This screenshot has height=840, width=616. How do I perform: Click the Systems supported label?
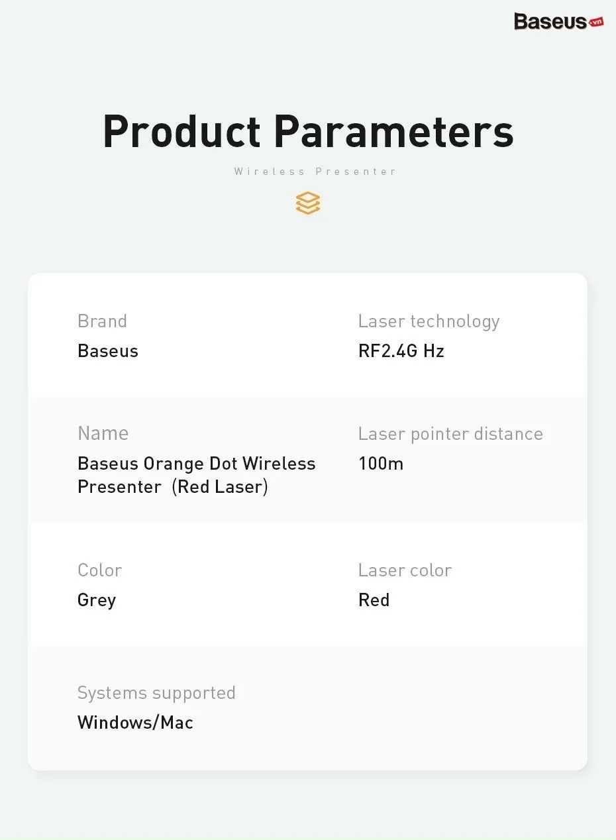coord(156,693)
